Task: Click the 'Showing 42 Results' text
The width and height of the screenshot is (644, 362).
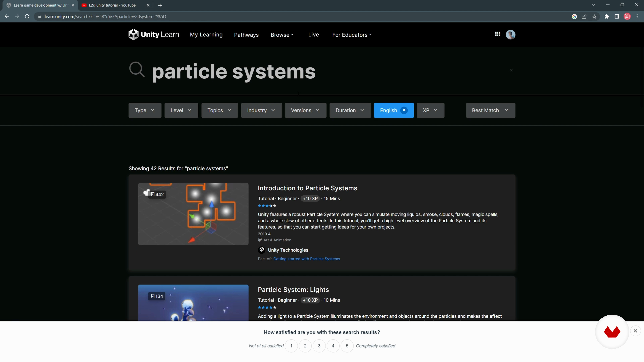Action: point(178,168)
